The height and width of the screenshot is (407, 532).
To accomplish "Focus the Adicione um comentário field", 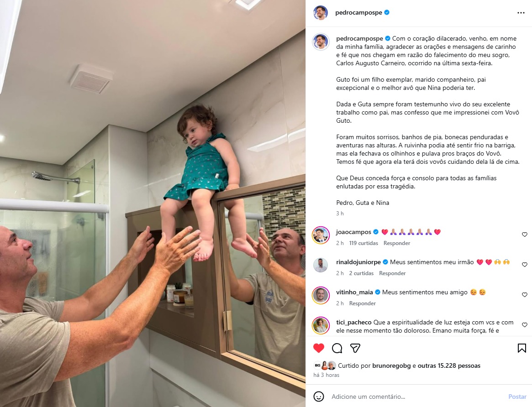I will point(416,397).
